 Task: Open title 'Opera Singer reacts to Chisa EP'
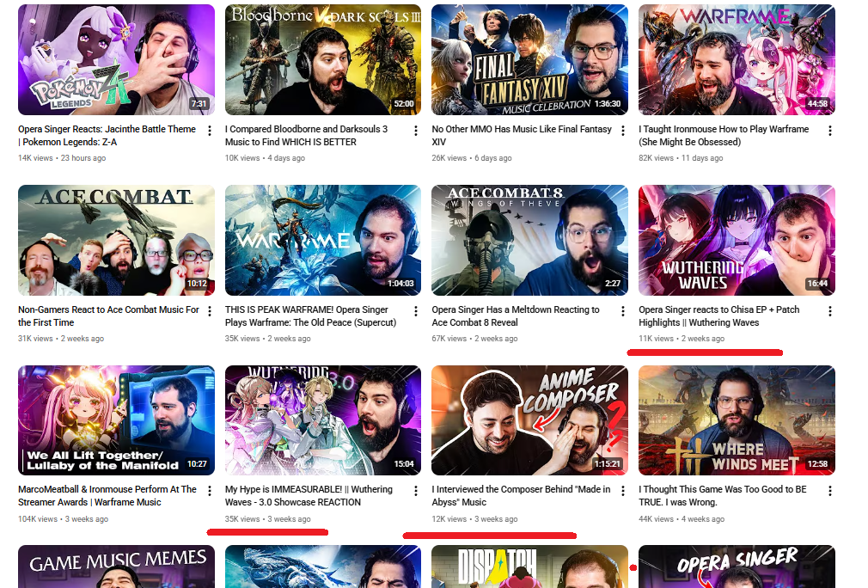pyautogui.click(x=719, y=315)
